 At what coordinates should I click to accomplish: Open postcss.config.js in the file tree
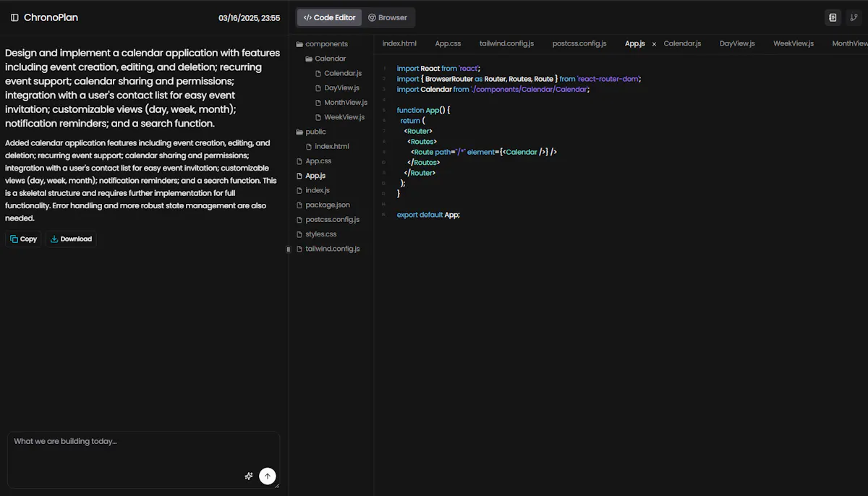328,219
